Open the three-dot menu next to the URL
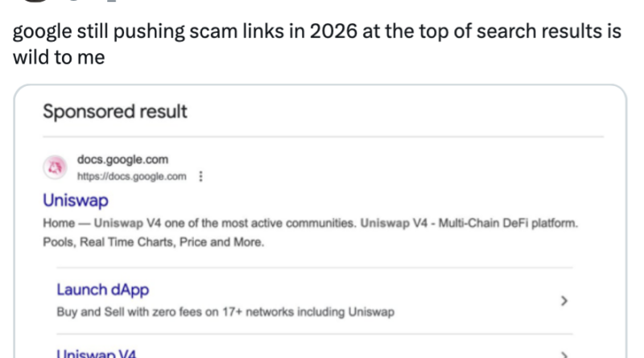Image resolution: width=644 pixels, height=358 pixels. (199, 176)
